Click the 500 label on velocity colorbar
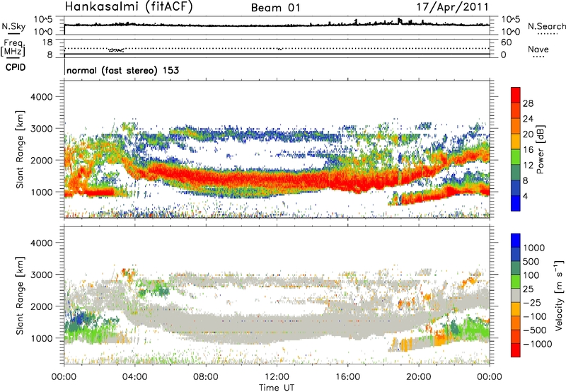The width and height of the screenshot is (566, 392). [x=531, y=261]
